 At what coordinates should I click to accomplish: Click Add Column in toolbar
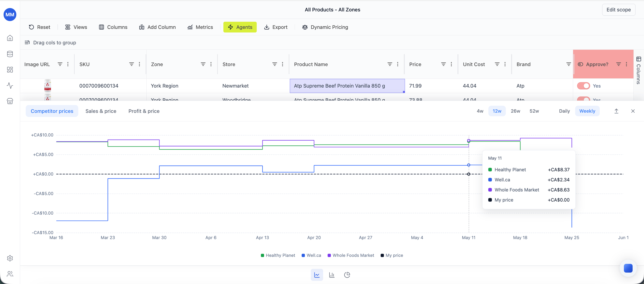click(x=157, y=27)
